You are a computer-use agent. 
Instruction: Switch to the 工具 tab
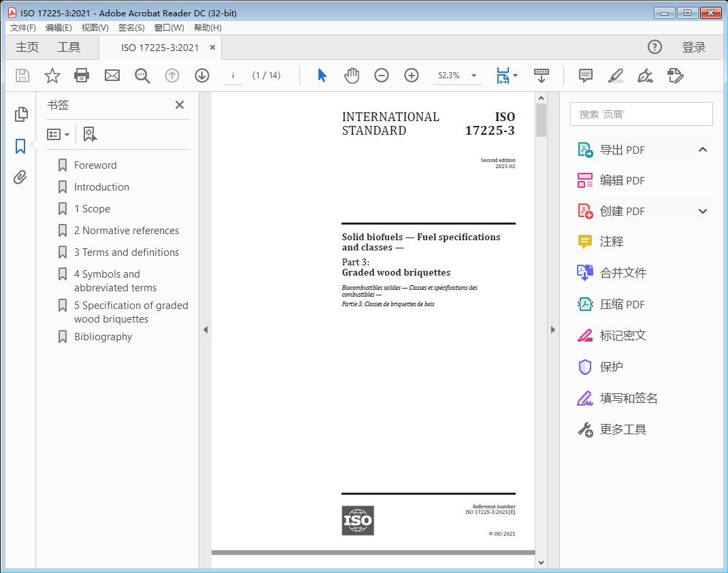click(69, 47)
